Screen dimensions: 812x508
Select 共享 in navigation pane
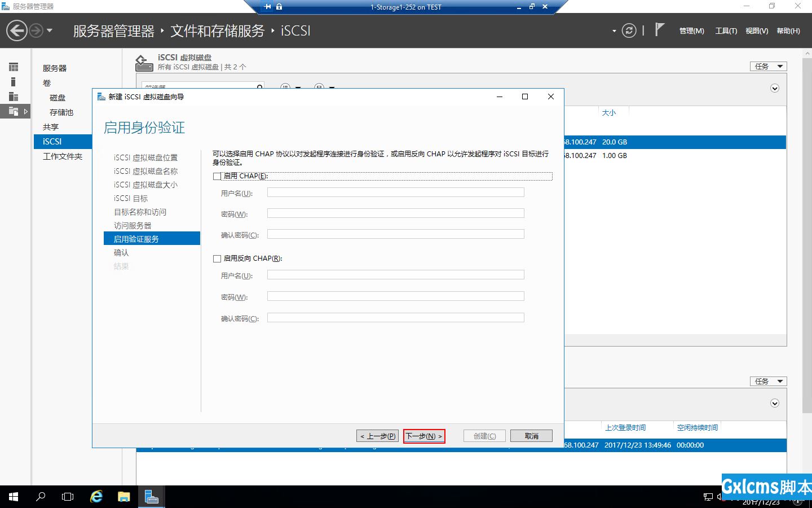51,127
